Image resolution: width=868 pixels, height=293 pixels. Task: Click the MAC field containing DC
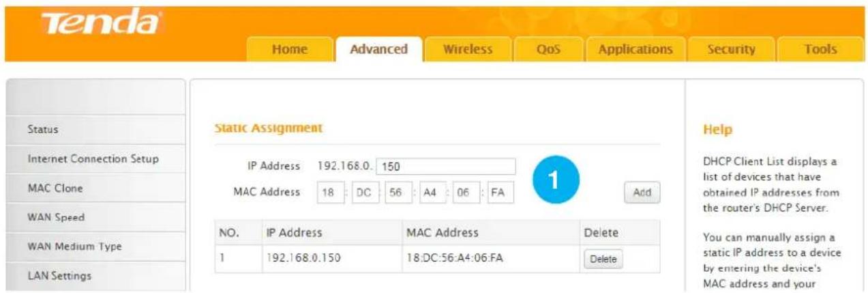[362, 193]
